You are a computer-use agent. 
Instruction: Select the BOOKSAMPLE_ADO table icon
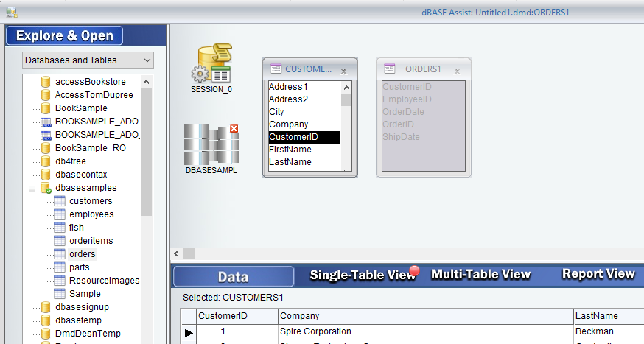[x=46, y=122]
